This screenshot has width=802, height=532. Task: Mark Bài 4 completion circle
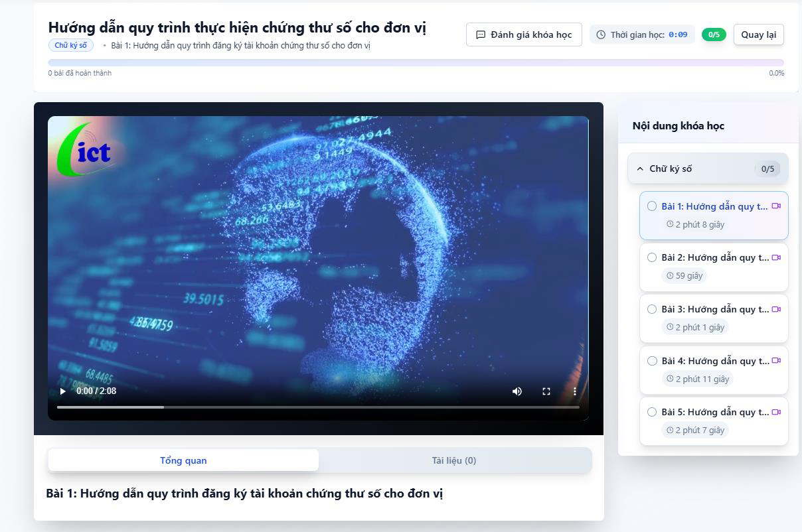(x=652, y=361)
